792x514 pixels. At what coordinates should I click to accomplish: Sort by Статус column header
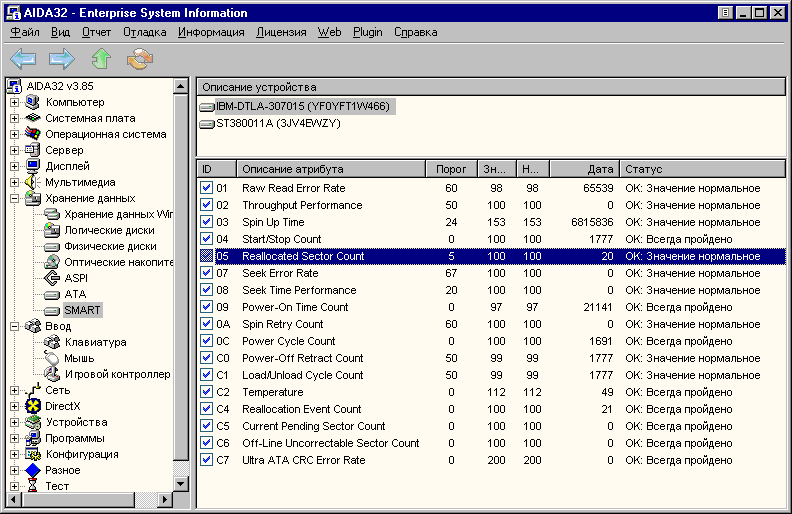703,169
